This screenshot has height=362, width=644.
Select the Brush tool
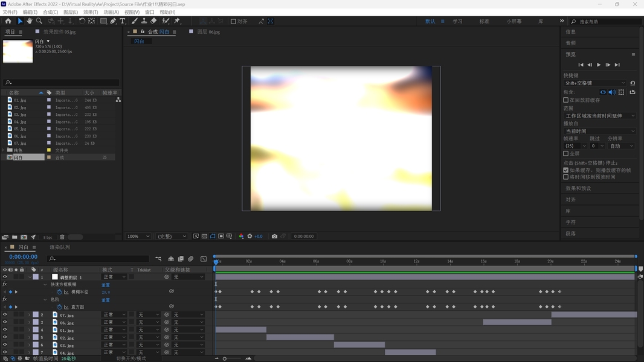(135, 21)
